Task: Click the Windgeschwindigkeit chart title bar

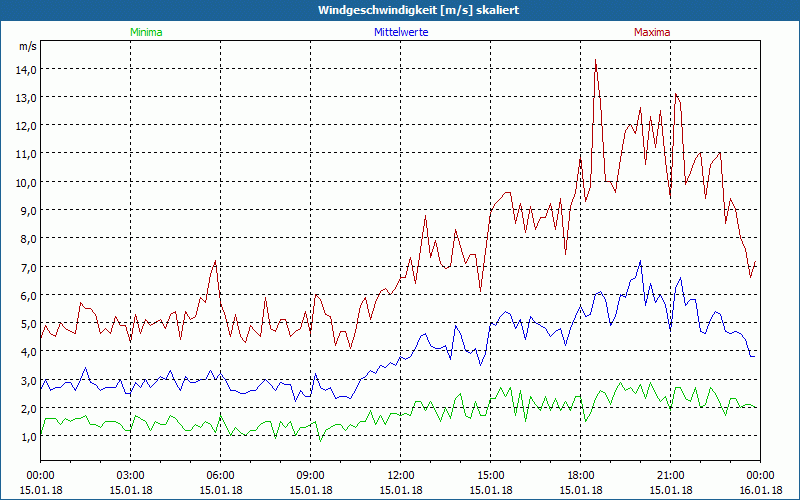Action: coord(400,10)
